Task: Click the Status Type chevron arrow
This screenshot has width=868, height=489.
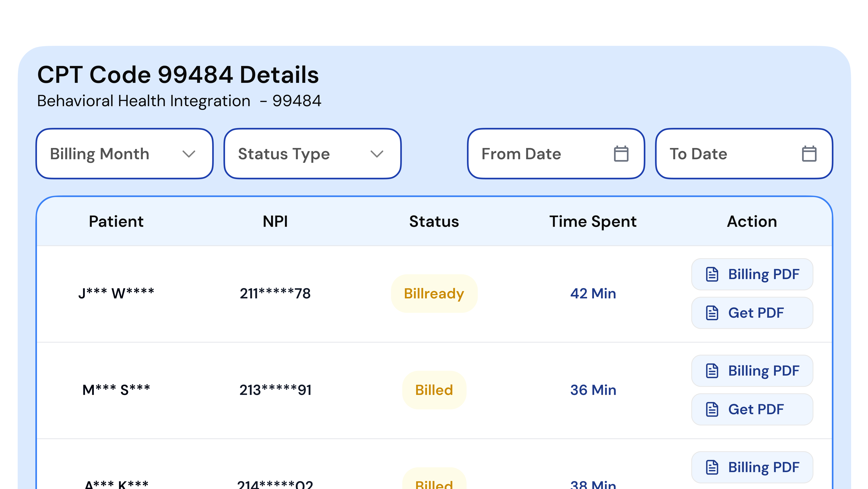Action: point(377,154)
